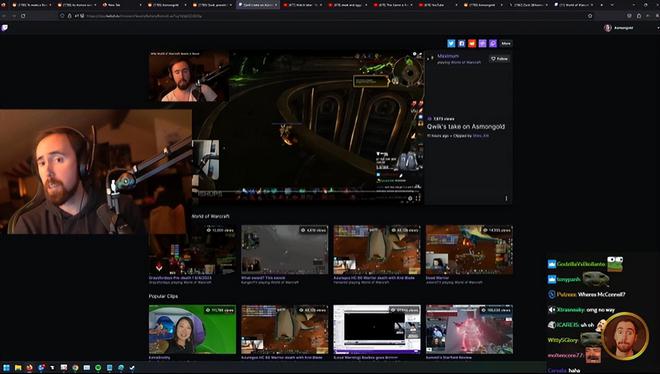This screenshot has height=374, width=660.
Task: Open the three-dot clip options menu
Action: [506, 198]
